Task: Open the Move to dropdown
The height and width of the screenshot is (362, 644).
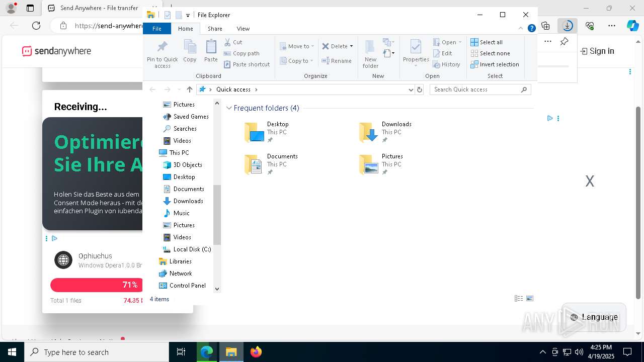Action: (x=297, y=46)
